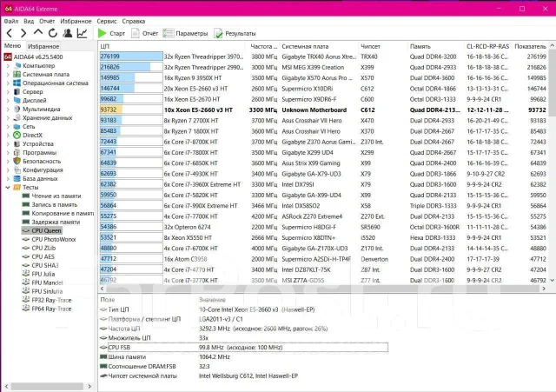Select the 32x Ryzen Threadripper 3970 row
556x392 pixels.
pos(323,56)
